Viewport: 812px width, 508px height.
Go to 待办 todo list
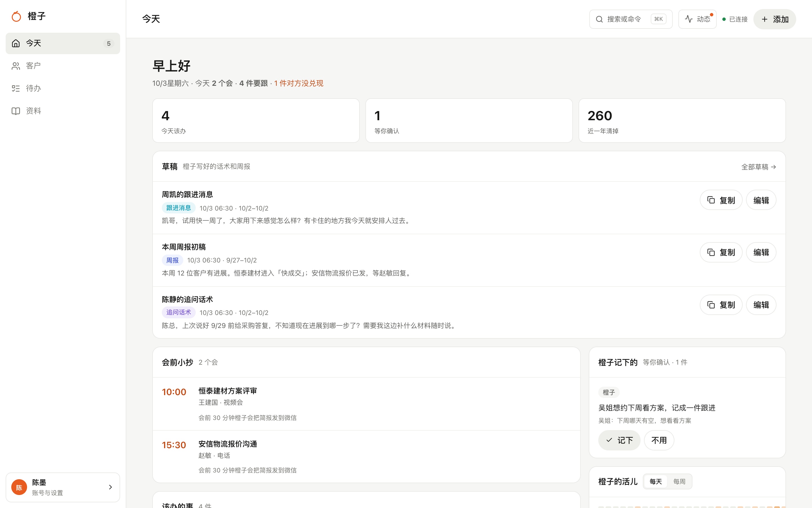[x=63, y=88]
